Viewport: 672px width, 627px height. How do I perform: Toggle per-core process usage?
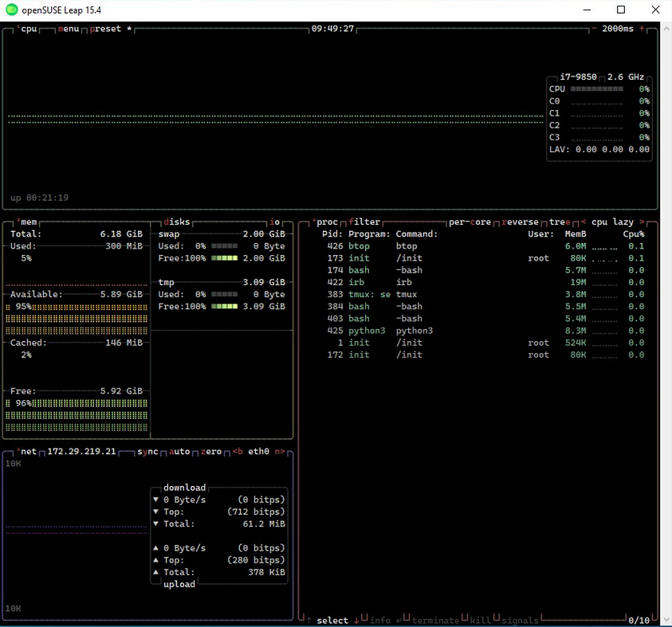coord(470,221)
